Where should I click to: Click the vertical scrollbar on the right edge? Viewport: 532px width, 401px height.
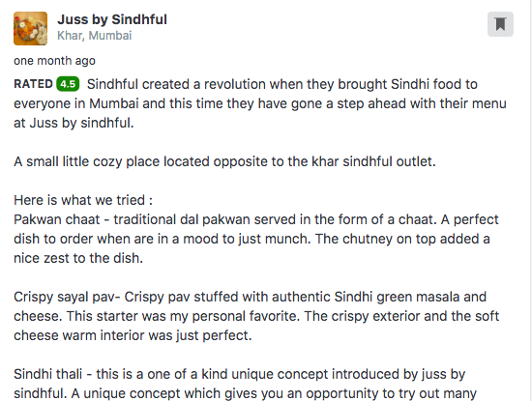(x=530, y=200)
